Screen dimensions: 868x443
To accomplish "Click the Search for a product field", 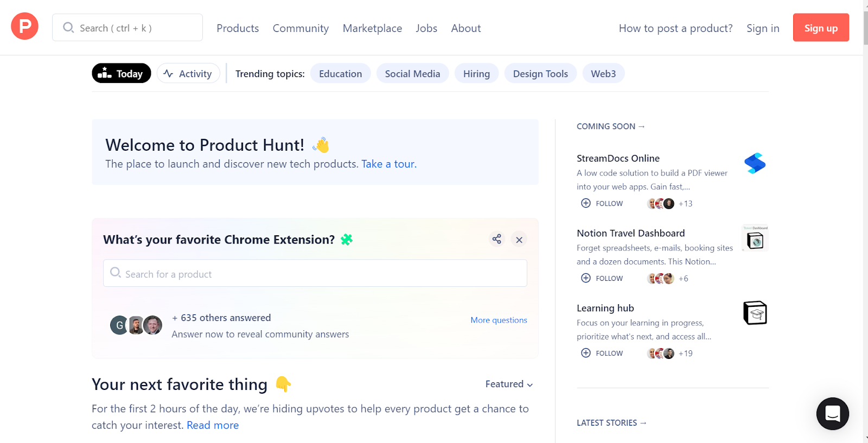I will pyautogui.click(x=315, y=273).
